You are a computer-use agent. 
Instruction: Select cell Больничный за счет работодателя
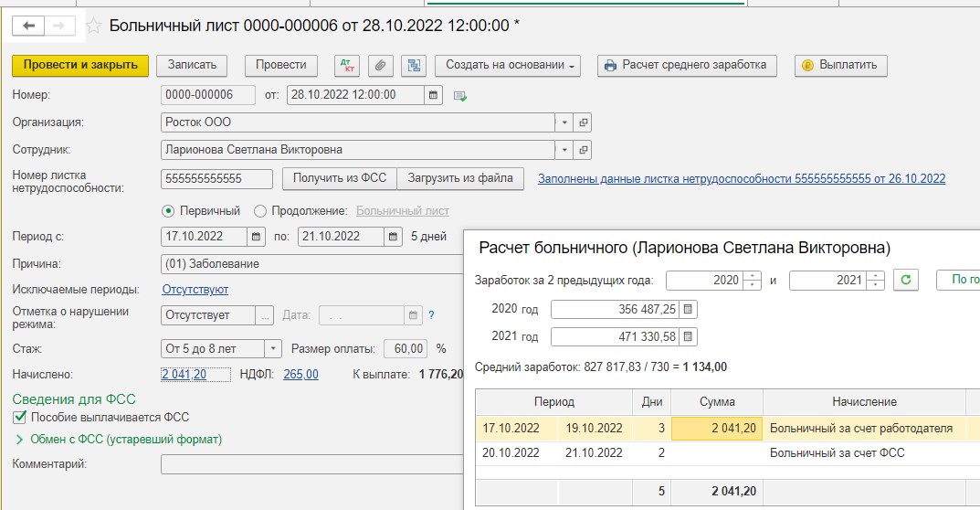pos(864,429)
